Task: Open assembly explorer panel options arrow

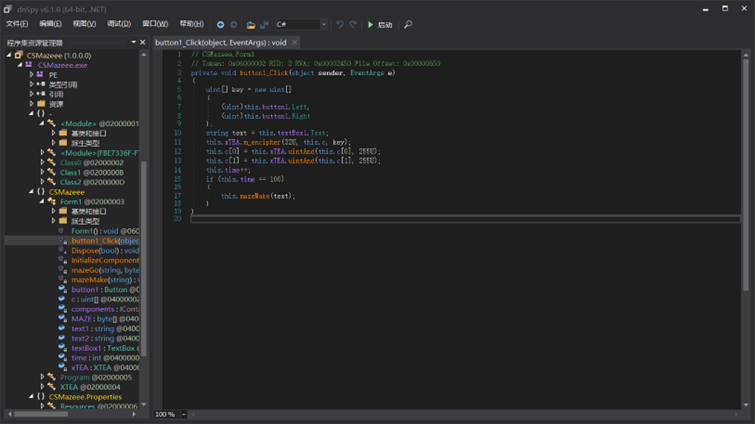Action: pyautogui.click(x=133, y=43)
